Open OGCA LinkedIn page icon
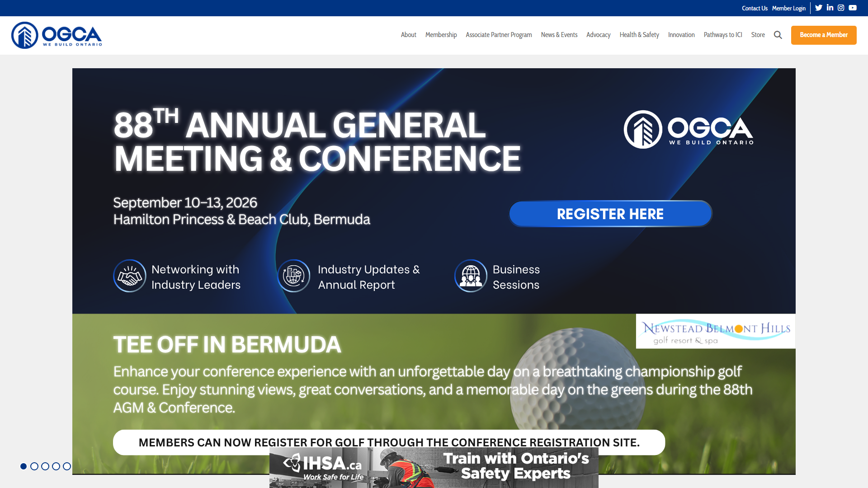Screen dimensions: 868x488 (x=830, y=8)
